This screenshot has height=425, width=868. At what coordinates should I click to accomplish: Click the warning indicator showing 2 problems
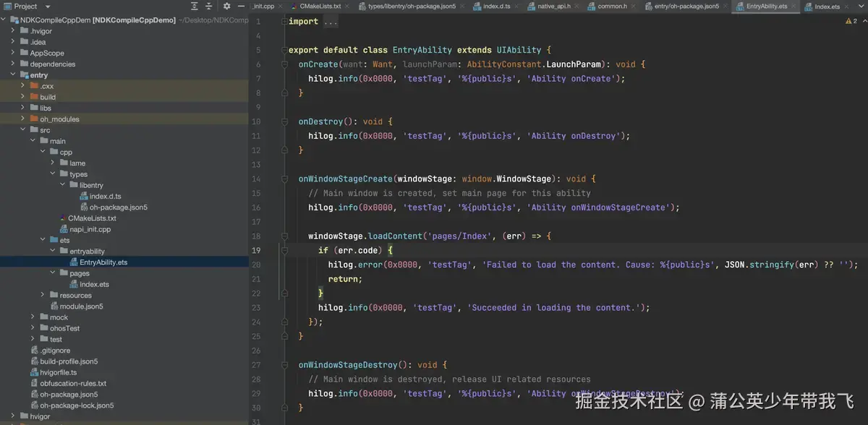coord(851,22)
